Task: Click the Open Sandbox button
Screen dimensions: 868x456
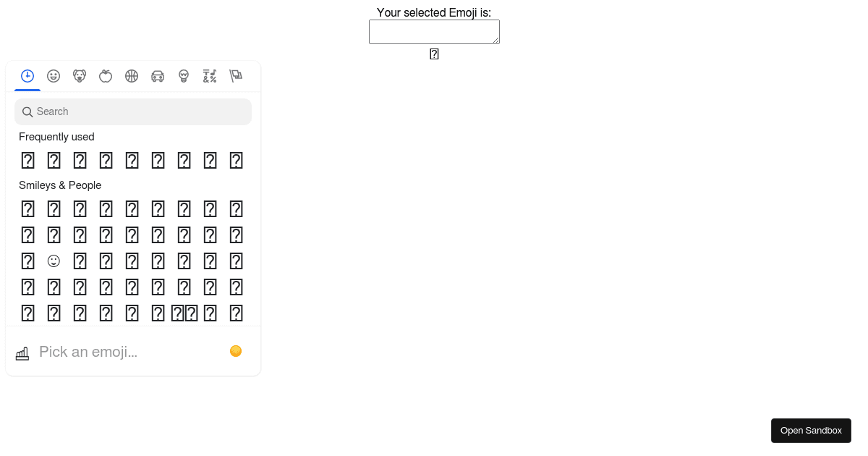Action: pos(811,431)
